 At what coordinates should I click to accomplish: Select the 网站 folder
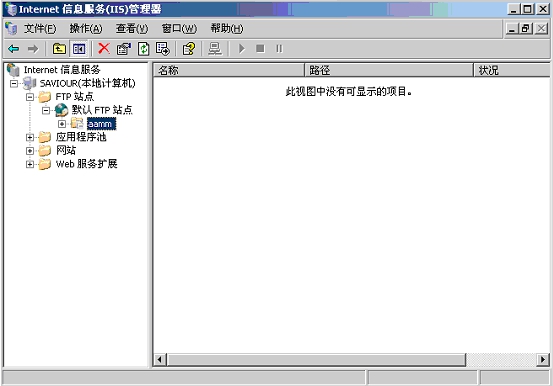[66, 150]
